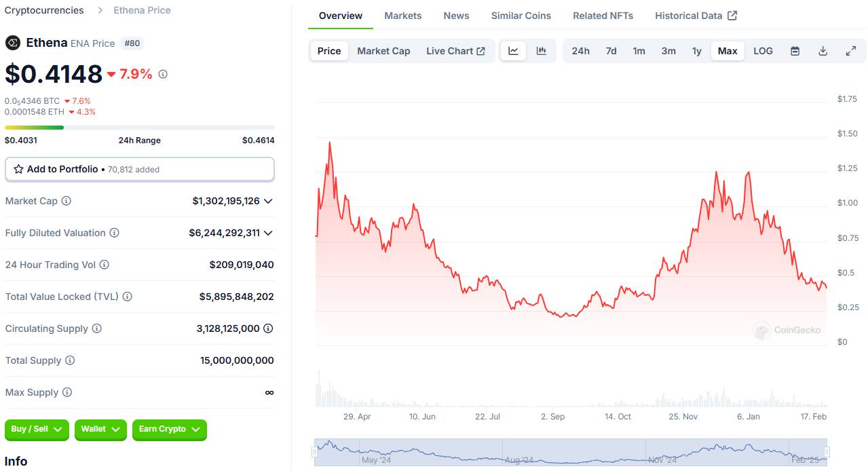Expand Market Cap value details chevron

(268, 201)
